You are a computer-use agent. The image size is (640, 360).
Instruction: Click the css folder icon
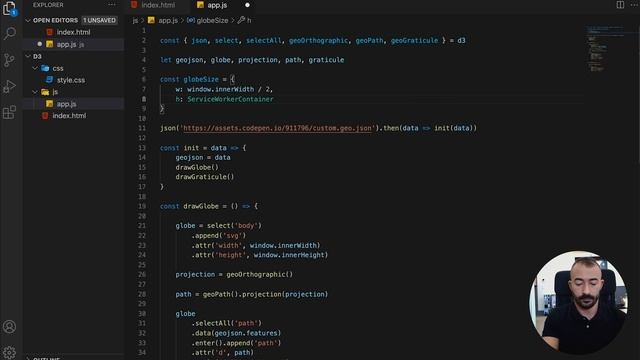[45, 68]
